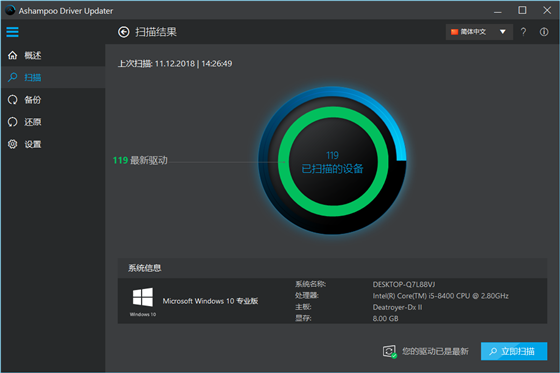The image size is (560, 373).
Task: Click the Windows 10 logo
Action: point(143,297)
